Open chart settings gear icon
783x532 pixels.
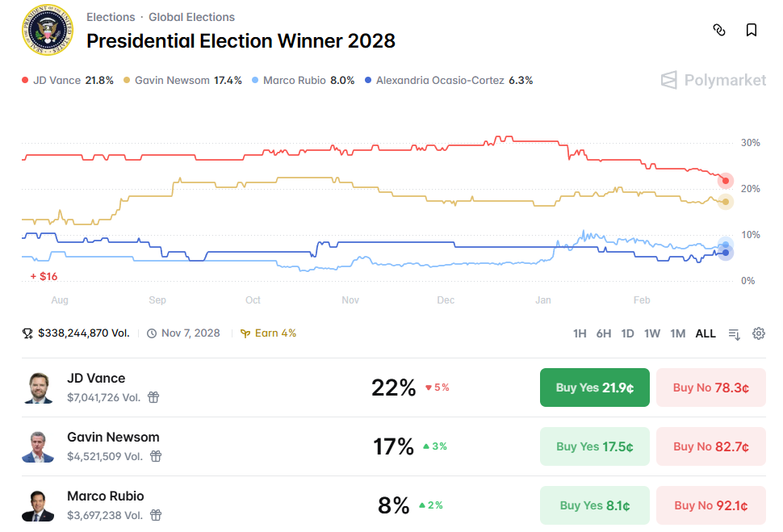(759, 333)
